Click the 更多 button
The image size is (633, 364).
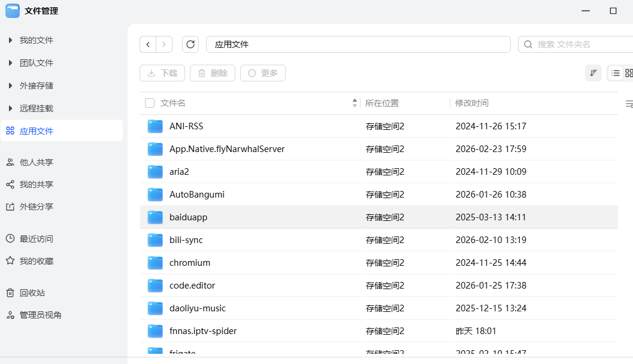tap(263, 73)
